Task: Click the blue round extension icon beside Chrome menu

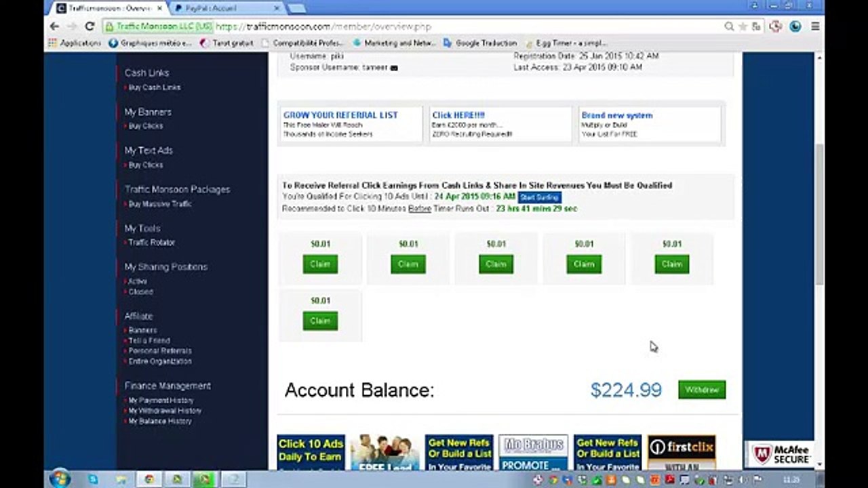Action: coord(795,26)
